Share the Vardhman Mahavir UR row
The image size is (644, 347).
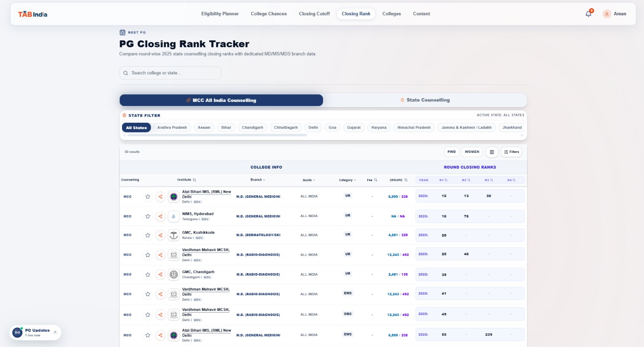click(160, 255)
